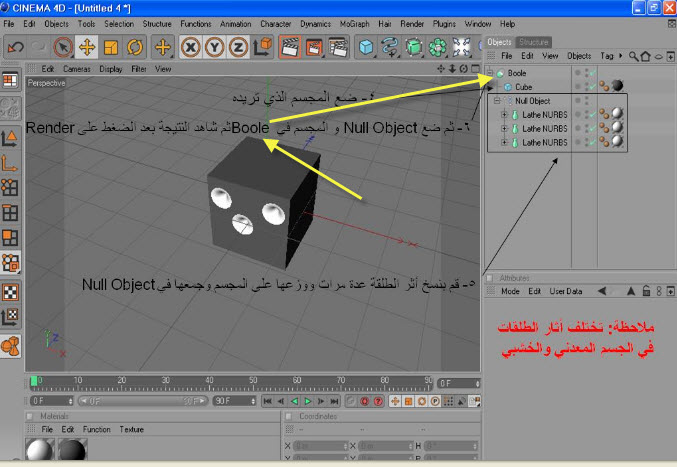The height and width of the screenshot is (467, 677).
Task: Switch to Points mode in sidebar
Action: click(10, 187)
